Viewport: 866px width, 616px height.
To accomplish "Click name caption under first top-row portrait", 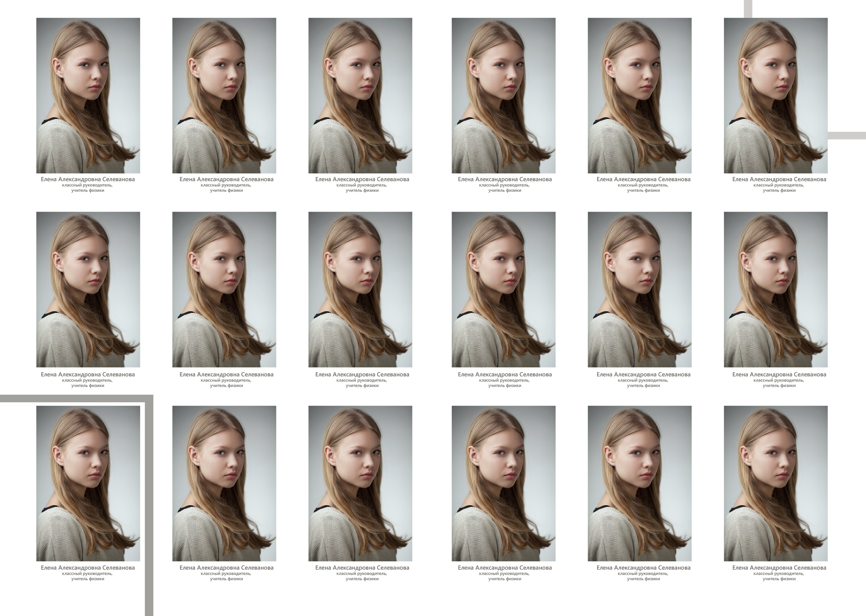I will tap(88, 180).
